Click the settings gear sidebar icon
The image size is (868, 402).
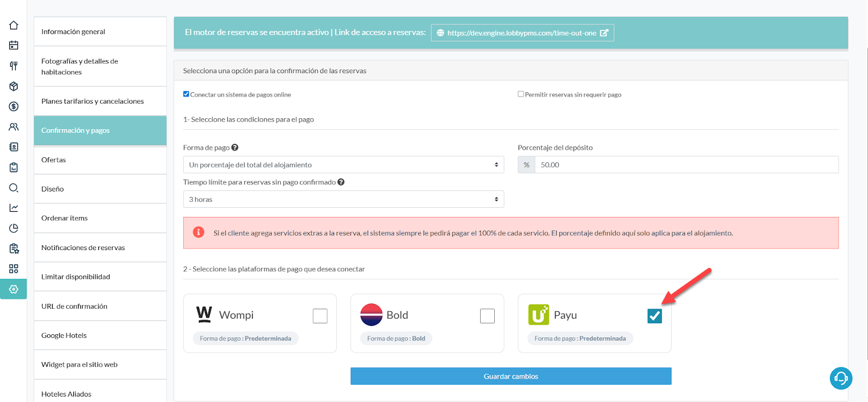pos(14,289)
